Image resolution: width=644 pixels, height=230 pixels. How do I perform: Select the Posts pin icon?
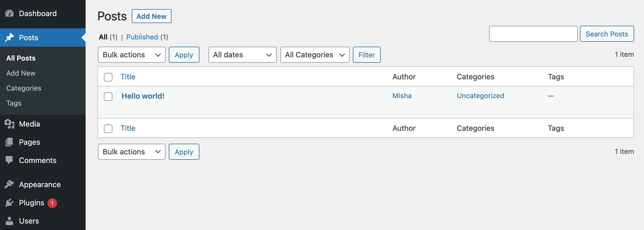tap(9, 38)
